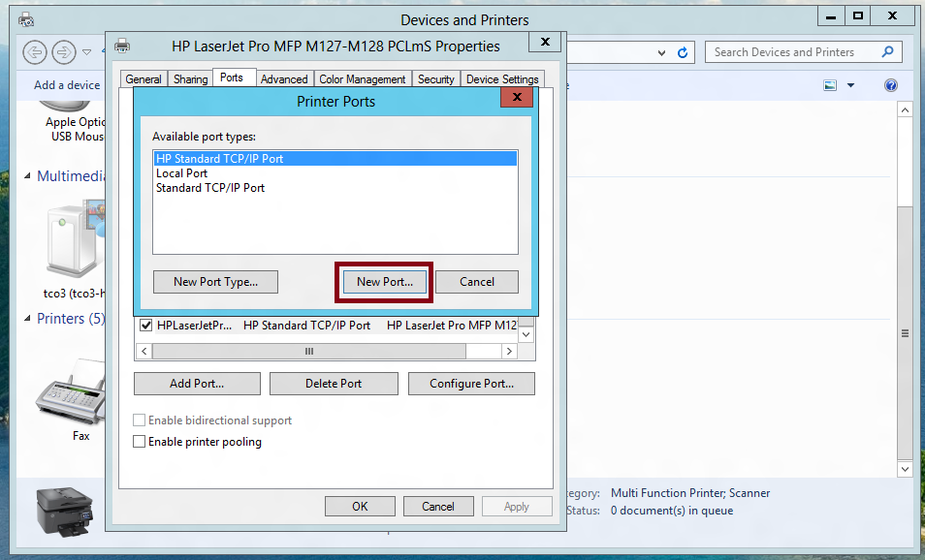Open the Advanced tab
Screen dimensions: 925x560
284,79
